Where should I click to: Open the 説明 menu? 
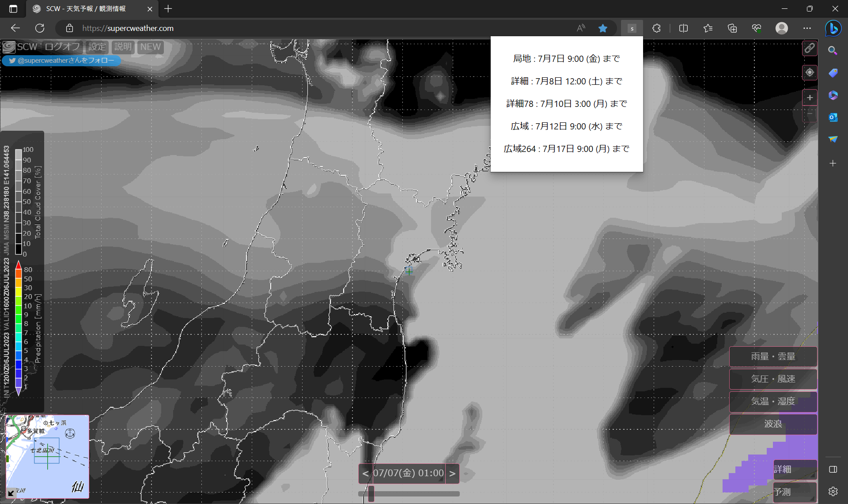pyautogui.click(x=123, y=47)
